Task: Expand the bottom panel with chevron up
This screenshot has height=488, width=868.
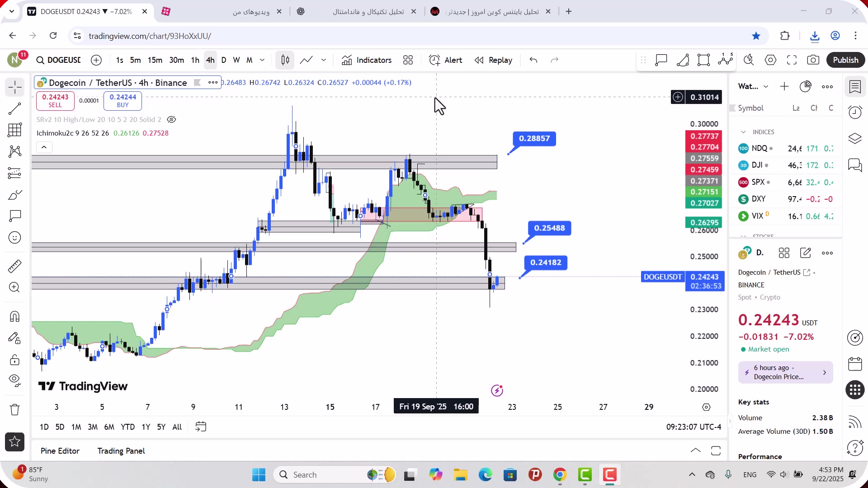Action: 696,450
